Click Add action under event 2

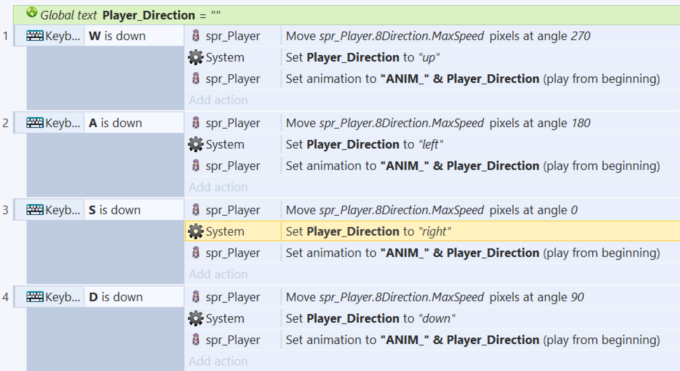tap(218, 187)
